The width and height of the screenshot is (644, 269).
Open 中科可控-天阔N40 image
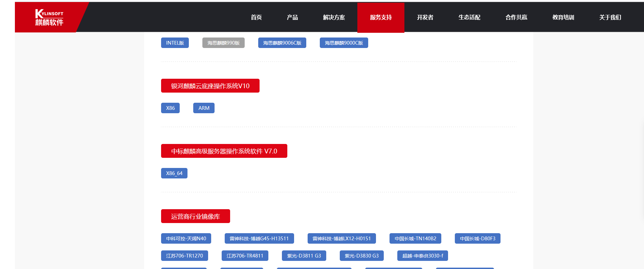(186, 239)
